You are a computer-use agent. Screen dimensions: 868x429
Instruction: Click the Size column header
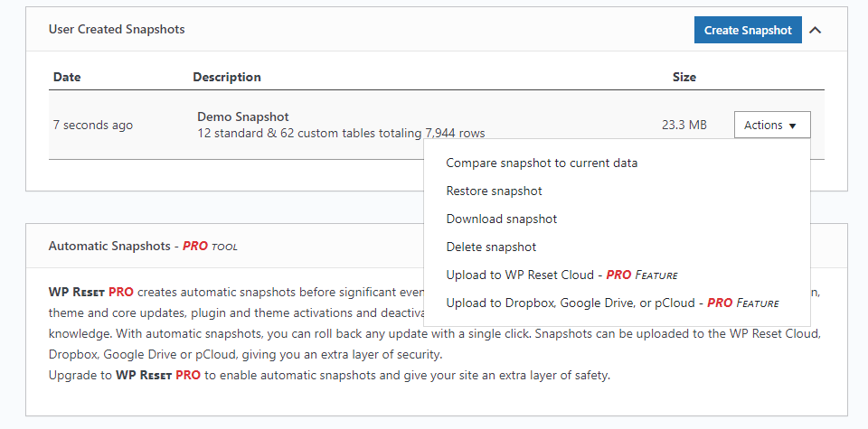684,77
